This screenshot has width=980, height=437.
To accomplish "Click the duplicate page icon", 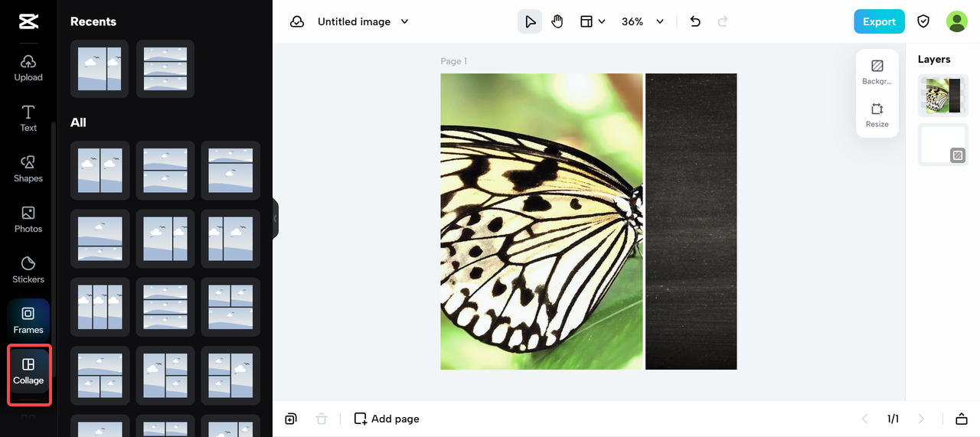I will (291, 419).
